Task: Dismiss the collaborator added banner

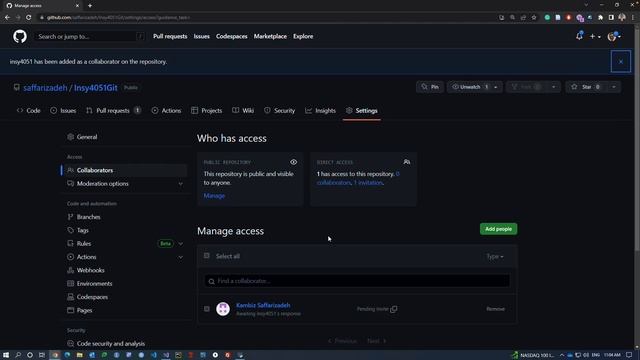Action: [620, 62]
